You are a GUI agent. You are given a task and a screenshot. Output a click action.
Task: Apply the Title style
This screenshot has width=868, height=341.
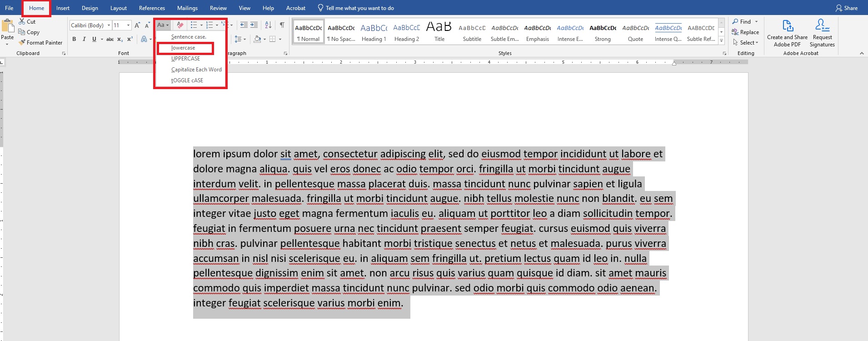point(439,31)
